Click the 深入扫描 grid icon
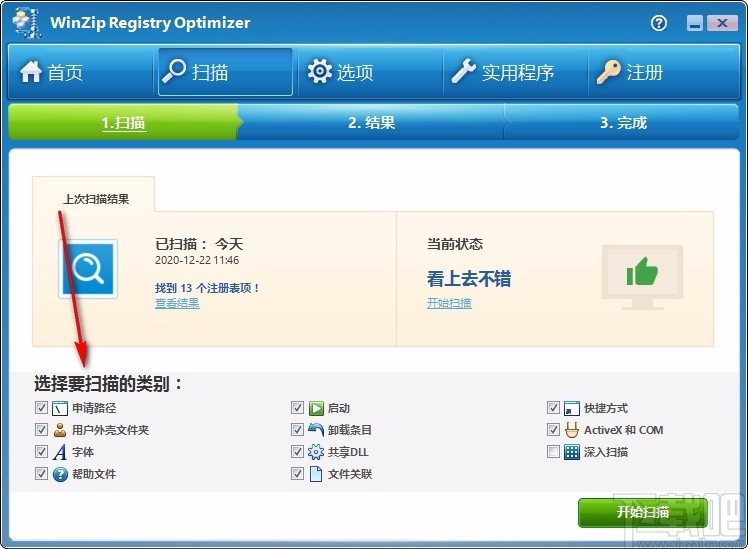This screenshot has height=549, width=748. coord(571,452)
